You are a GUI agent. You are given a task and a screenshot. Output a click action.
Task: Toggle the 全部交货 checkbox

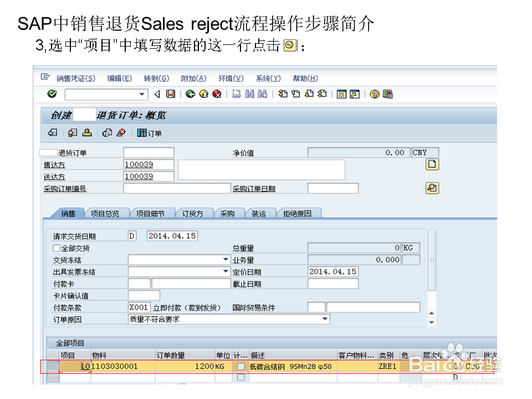tap(57, 248)
